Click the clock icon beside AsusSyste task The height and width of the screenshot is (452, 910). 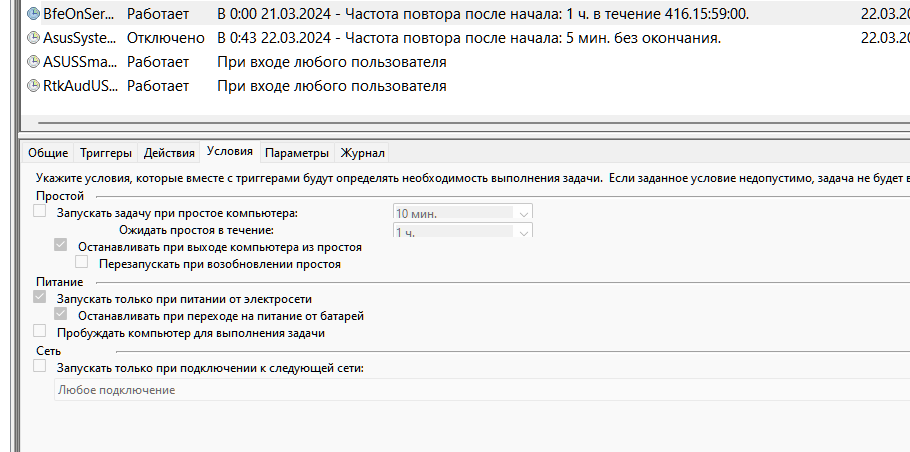pos(34,39)
